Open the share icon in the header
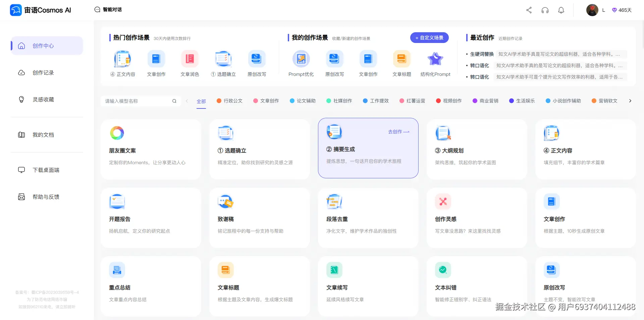 529,10
